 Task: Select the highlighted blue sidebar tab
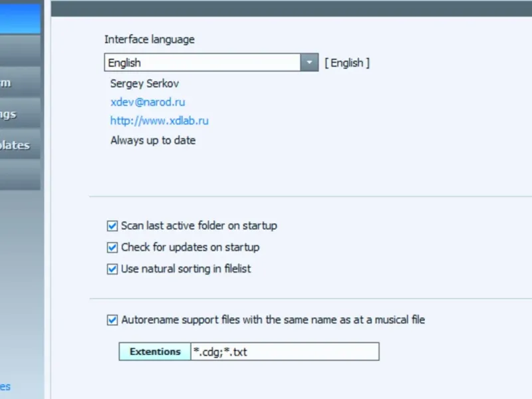point(20,19)
